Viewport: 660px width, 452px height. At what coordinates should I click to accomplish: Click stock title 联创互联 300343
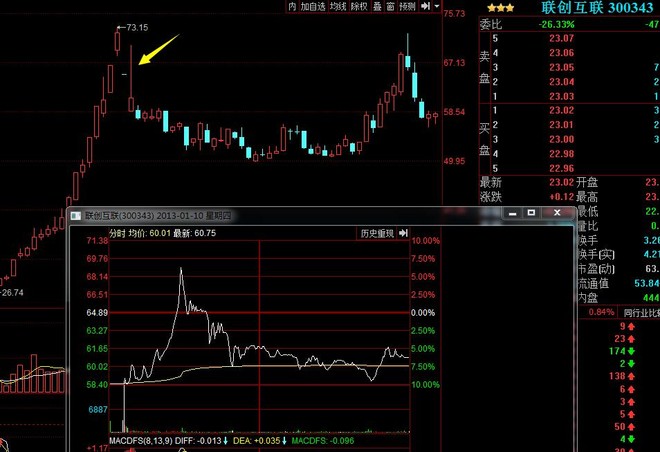(x=597, y=8)
